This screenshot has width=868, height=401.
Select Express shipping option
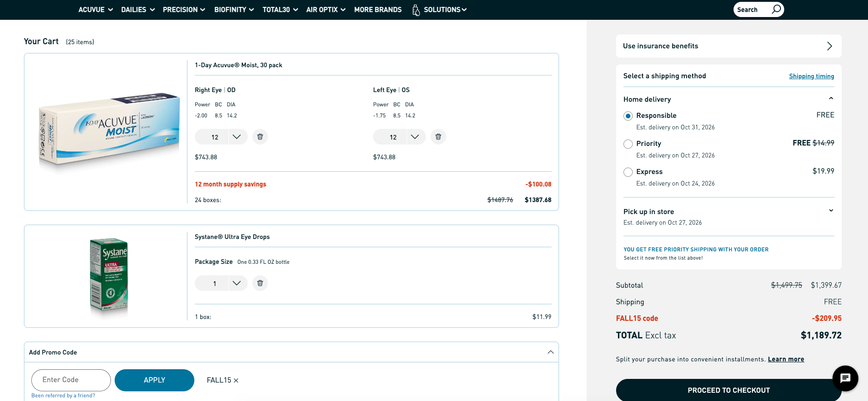628,172
